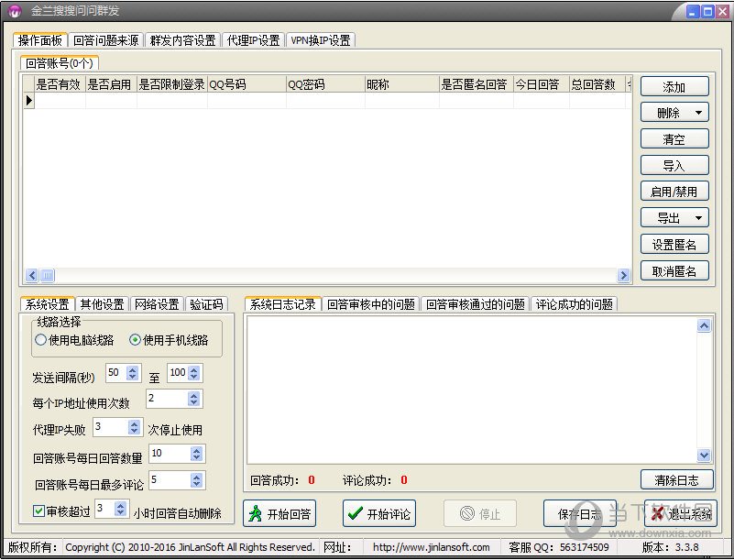
Task: Toggle the 审核超过 checkbox
Action: coord(38,511)
